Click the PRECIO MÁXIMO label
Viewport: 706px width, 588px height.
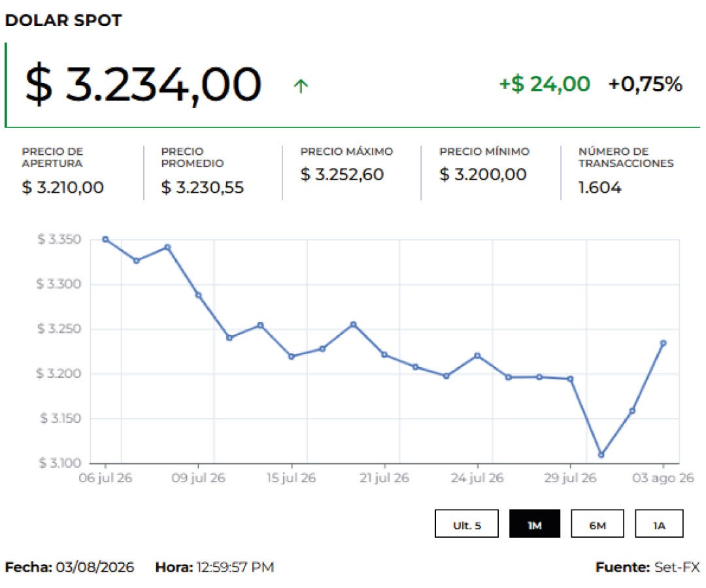click(346, 152)
